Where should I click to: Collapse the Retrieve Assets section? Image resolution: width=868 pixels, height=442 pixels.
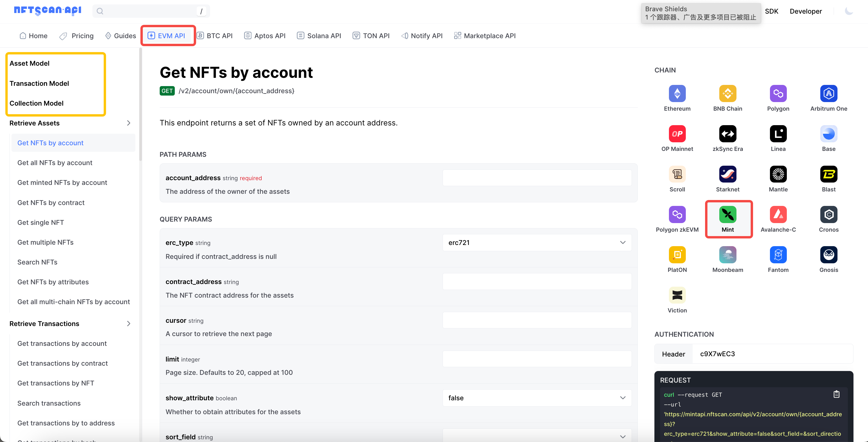click(128, 123)
